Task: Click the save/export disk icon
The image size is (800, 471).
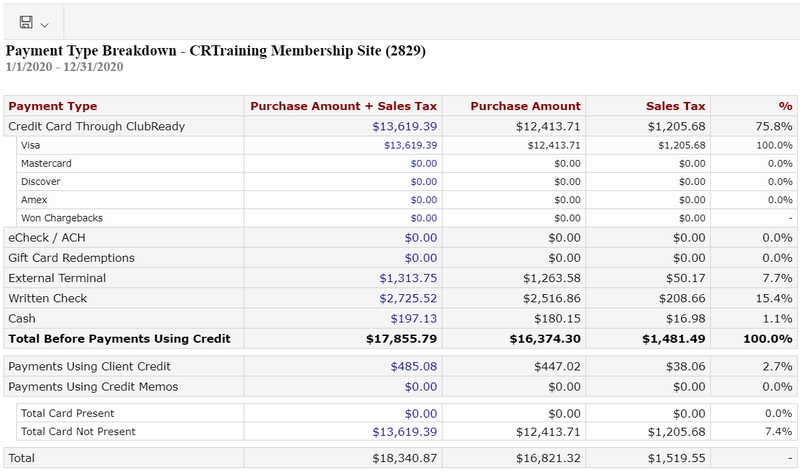Action: (x=26, y=22)
